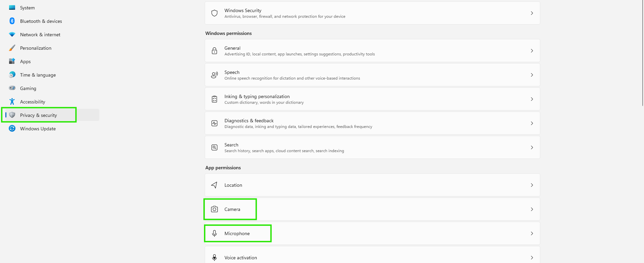
Task: Click the Time & language globe icon
Action: point(12,75)
